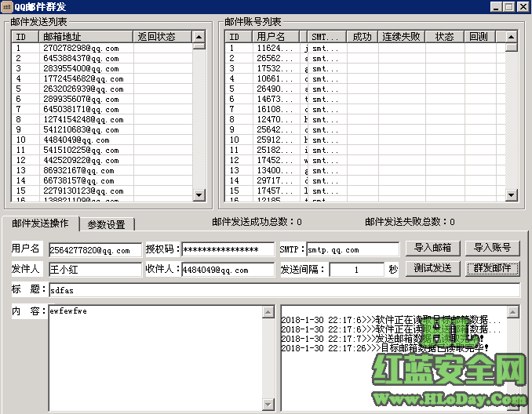The width and height of the screenshot is (532, 414).
Task: Sort mail list by 邮箱地址 column header
Action: pyautogui.click(x=86, y=37)
